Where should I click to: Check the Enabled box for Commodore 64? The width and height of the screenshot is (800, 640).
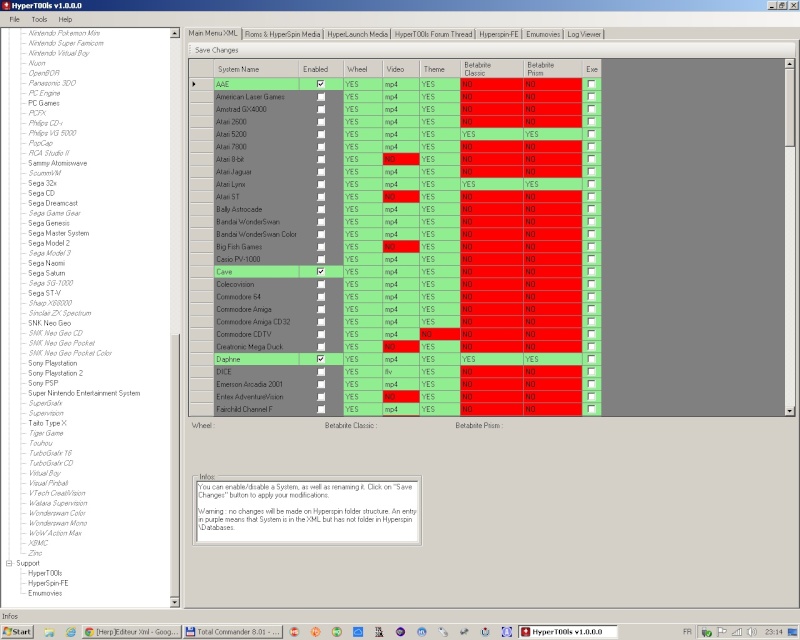[320, 297]
